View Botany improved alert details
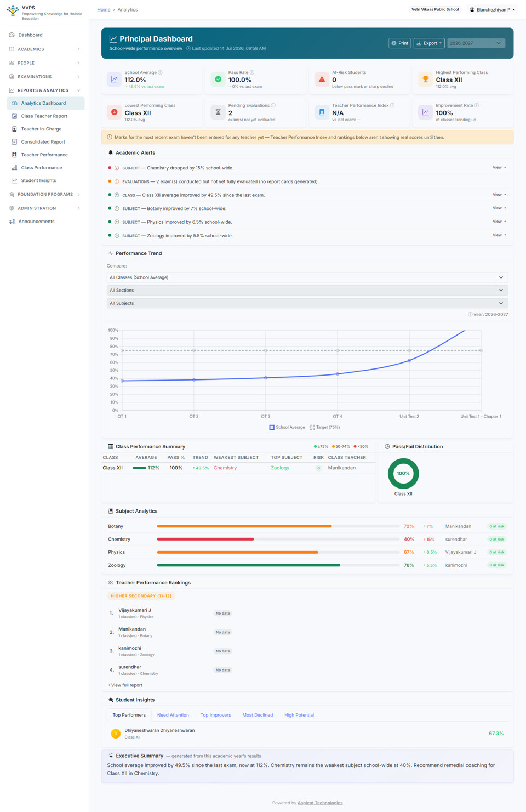Image resolution: width=526 pixels, height=812 pixels. coord(499,208)
